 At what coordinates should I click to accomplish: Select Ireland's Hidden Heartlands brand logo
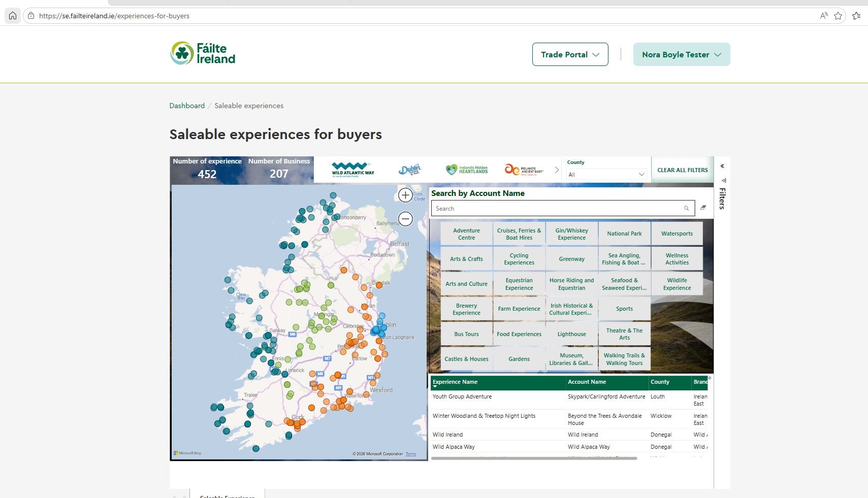coord(467,170)
